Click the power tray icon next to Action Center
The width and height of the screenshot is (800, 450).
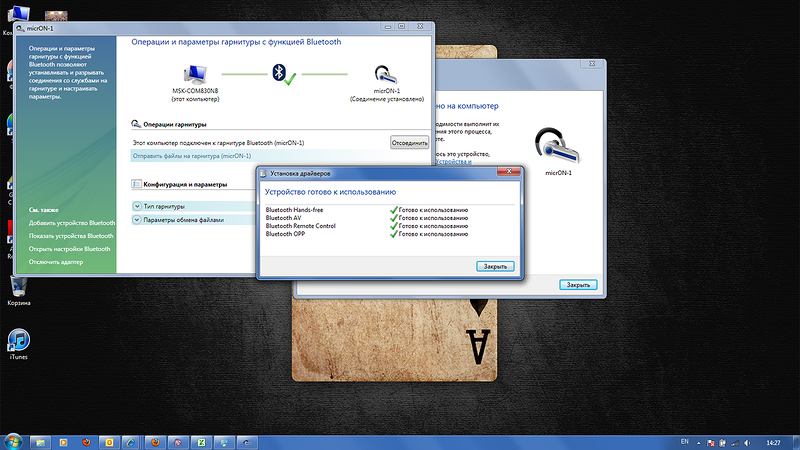[722, 443]
